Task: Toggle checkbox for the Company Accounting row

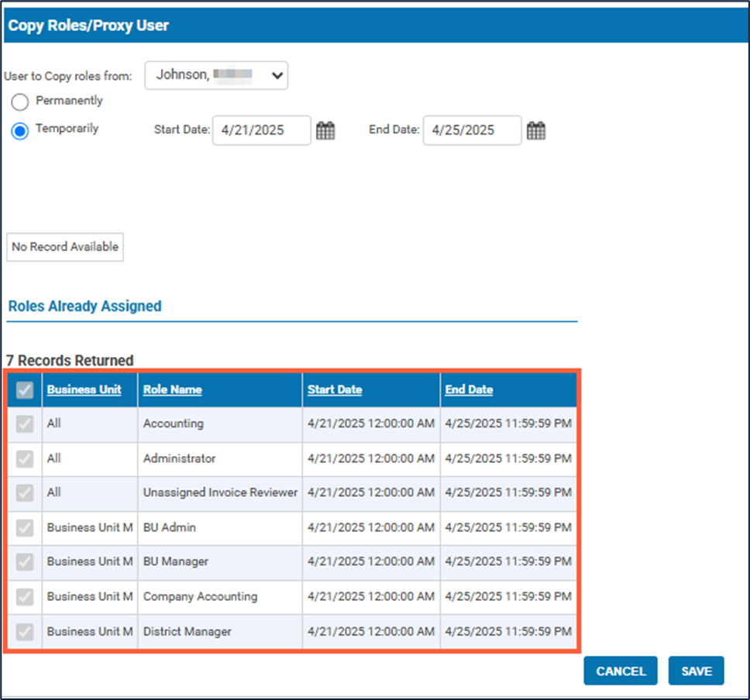Action: (25, 597)
